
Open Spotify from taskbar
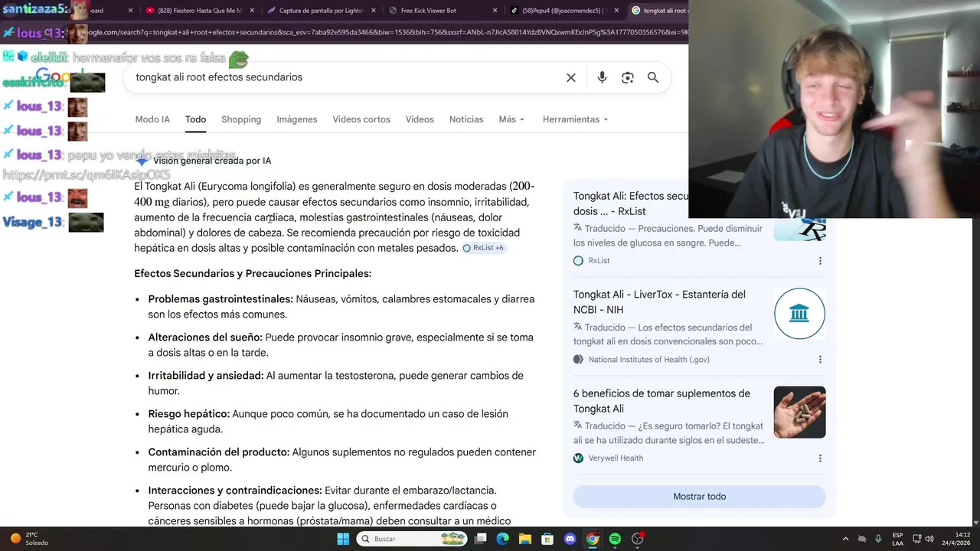pos(615,539)
